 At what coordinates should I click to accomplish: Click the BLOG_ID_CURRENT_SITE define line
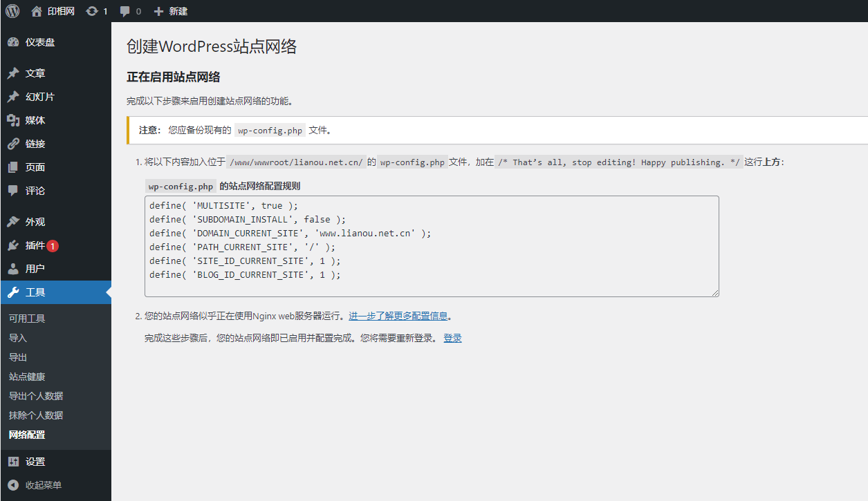[245, 274]
